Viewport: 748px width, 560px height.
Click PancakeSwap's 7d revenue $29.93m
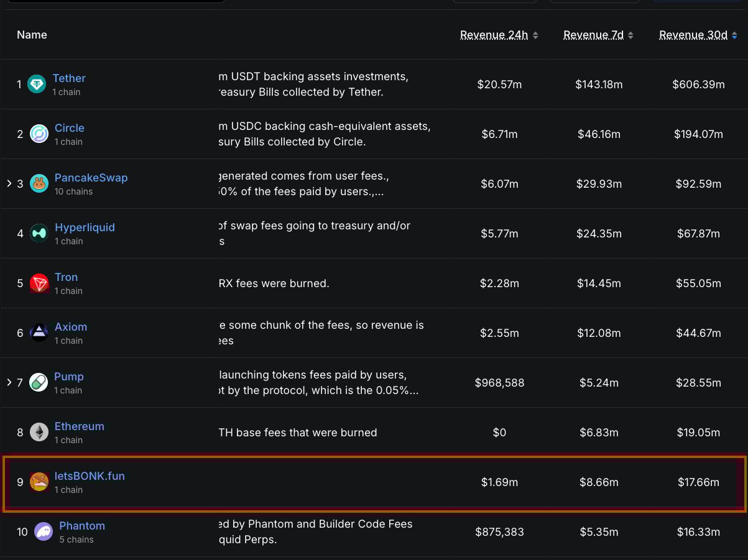[x=599, y=184]
